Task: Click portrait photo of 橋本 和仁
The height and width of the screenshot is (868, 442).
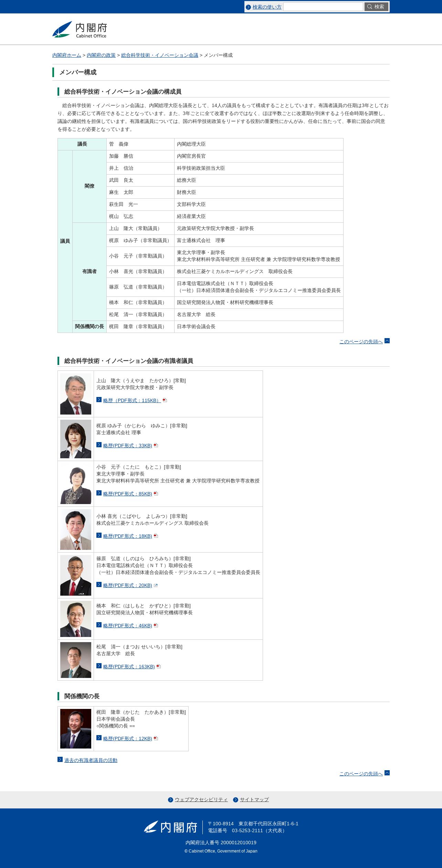Action: pyautogui.click(x=76, y=619)
